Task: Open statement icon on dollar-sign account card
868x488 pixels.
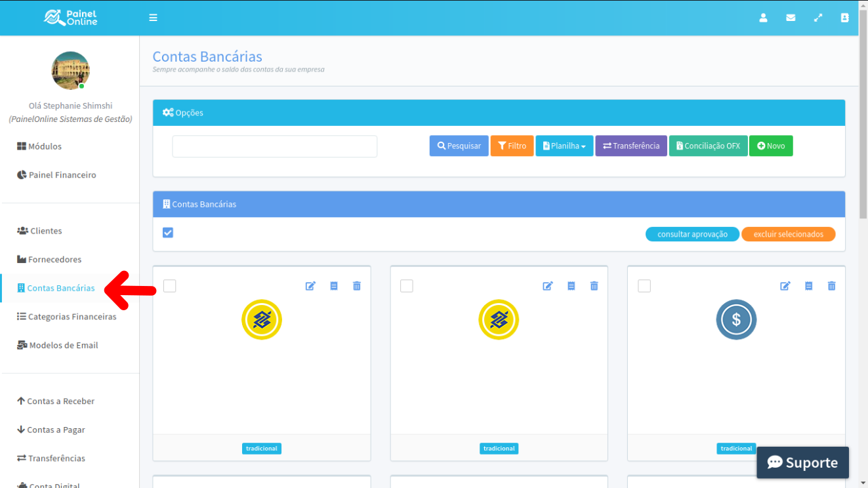Action: click(x=808, y=286)
